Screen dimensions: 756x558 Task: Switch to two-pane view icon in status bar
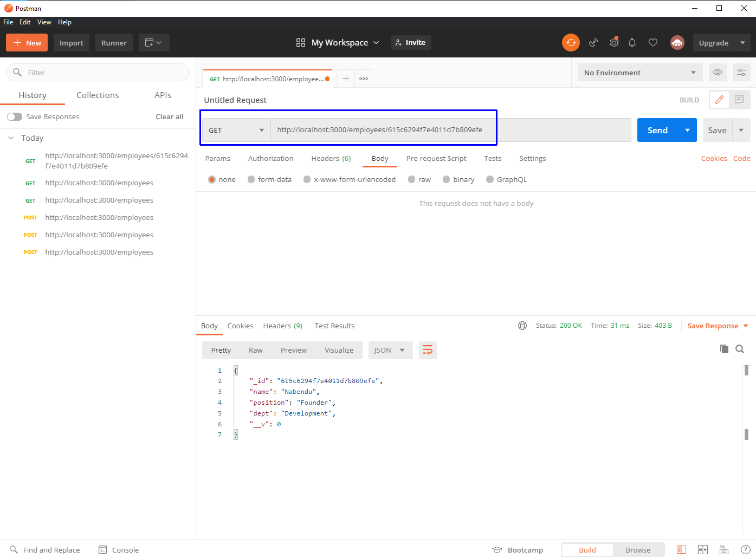tap(703, 550)
